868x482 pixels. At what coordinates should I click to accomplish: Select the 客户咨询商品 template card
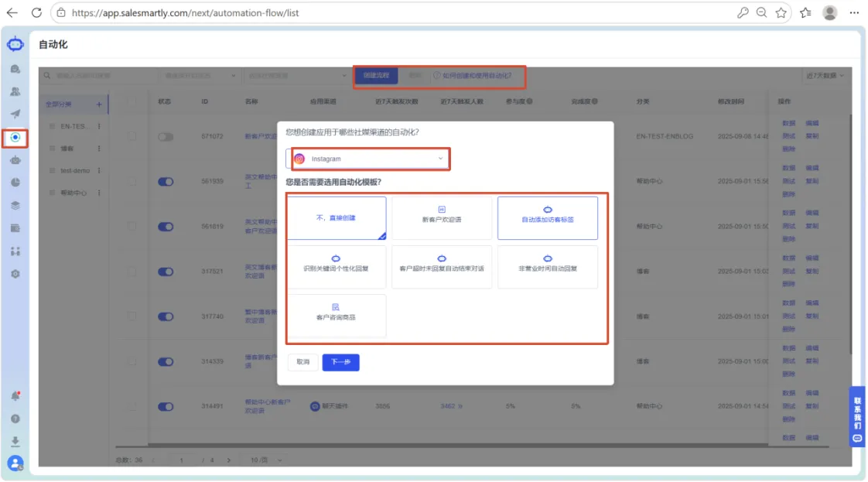click(x=337, y=316)
